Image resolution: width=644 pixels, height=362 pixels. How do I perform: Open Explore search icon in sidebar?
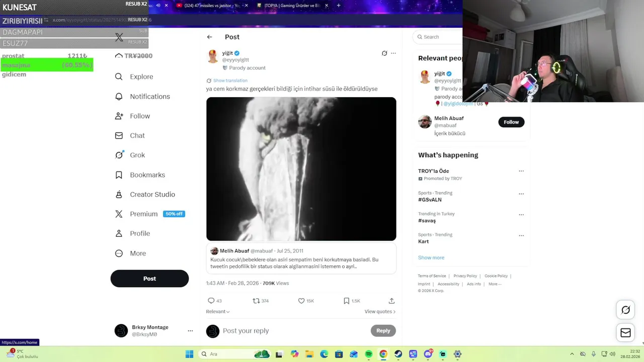click(x=119, y=76)
